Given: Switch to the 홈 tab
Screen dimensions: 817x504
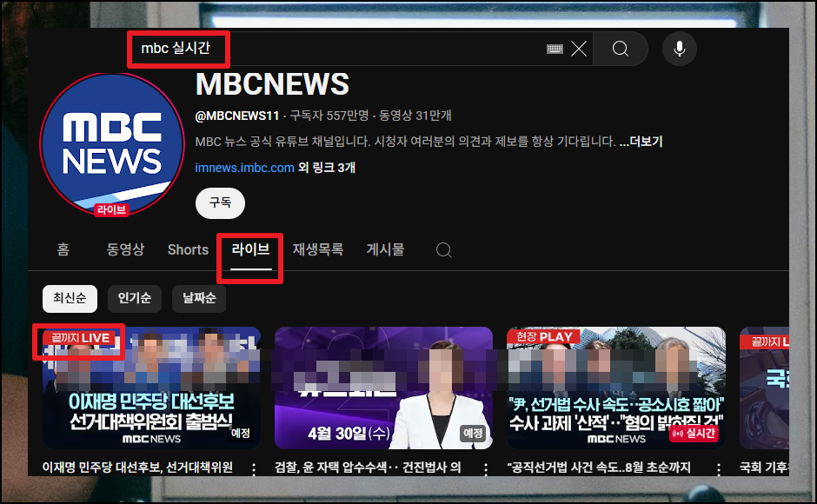Looking at the screenshot, I should (63, 249).
